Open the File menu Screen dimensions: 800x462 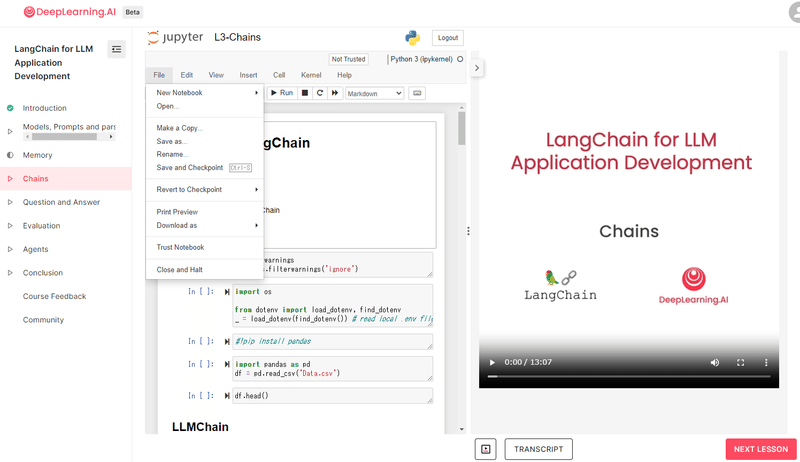click(x=159, y=75)
